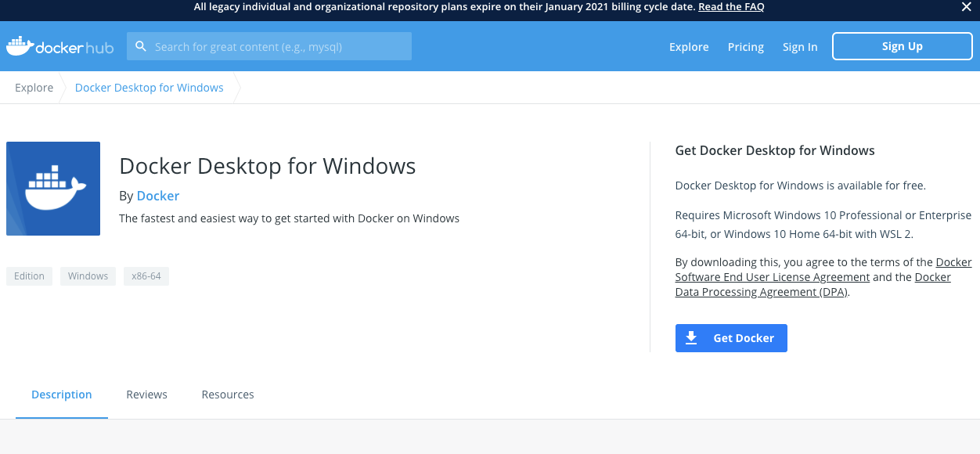The width and height of the screenshot is (980, 454).
Task: Open the Pricing page
Action: coord(745,47)
